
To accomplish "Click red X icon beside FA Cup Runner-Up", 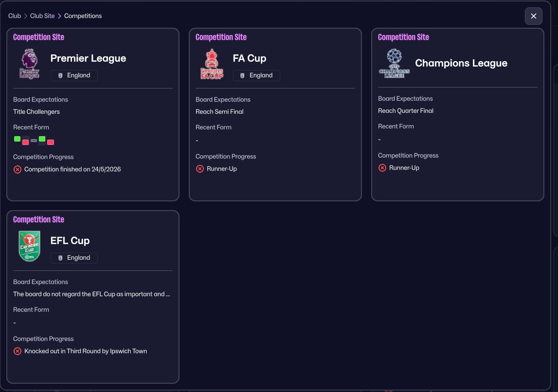I will coord(200,169).
